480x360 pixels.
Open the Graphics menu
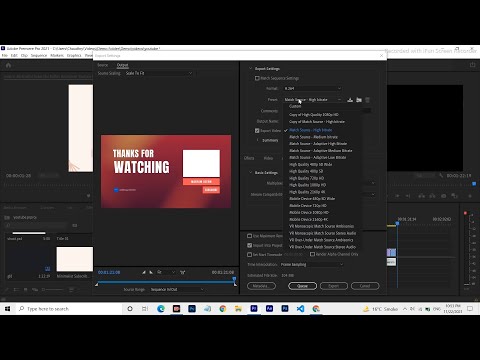[x=74, y=55]
